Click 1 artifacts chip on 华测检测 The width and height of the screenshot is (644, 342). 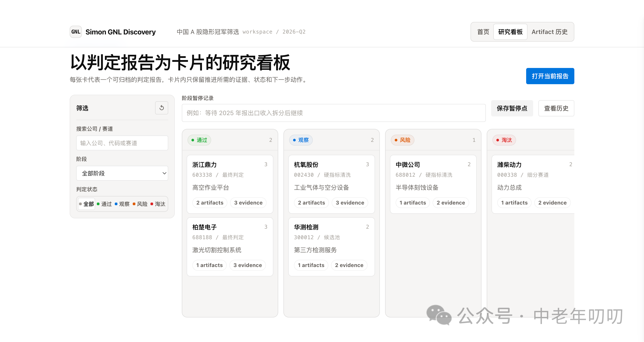point(311,265)
